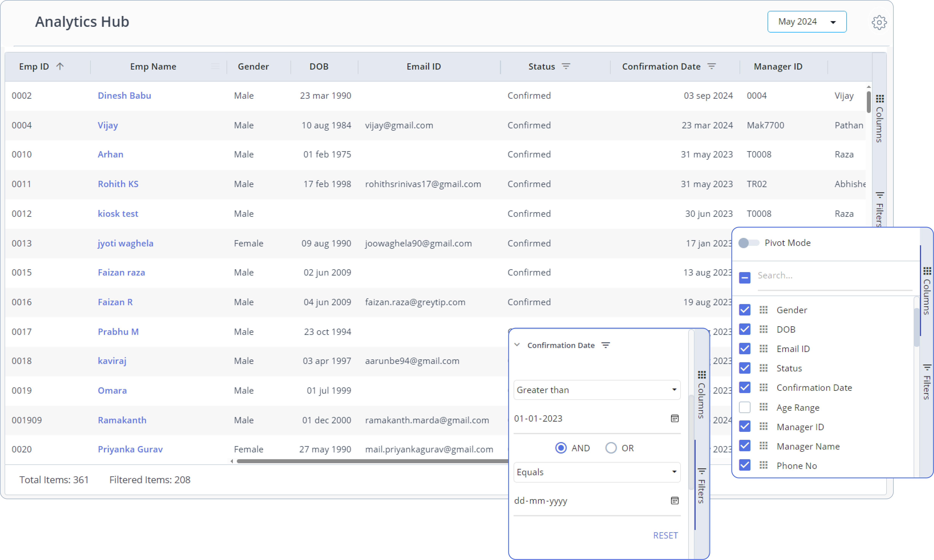Viewport: 934px width, 560px height.
Task: Grab the Status column drag handle icon
Action: [763, 368]
